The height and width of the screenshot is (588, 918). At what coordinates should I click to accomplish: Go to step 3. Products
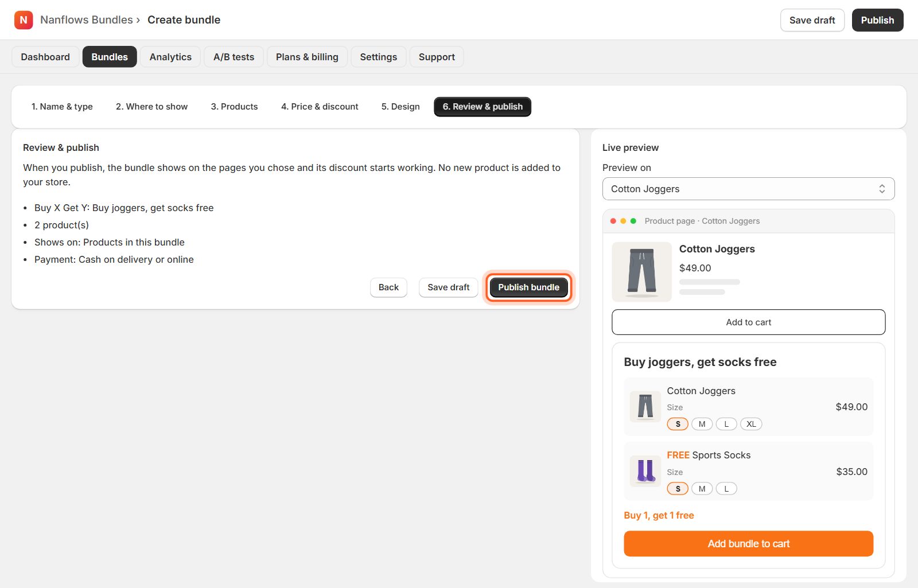(x=234, y=107)
